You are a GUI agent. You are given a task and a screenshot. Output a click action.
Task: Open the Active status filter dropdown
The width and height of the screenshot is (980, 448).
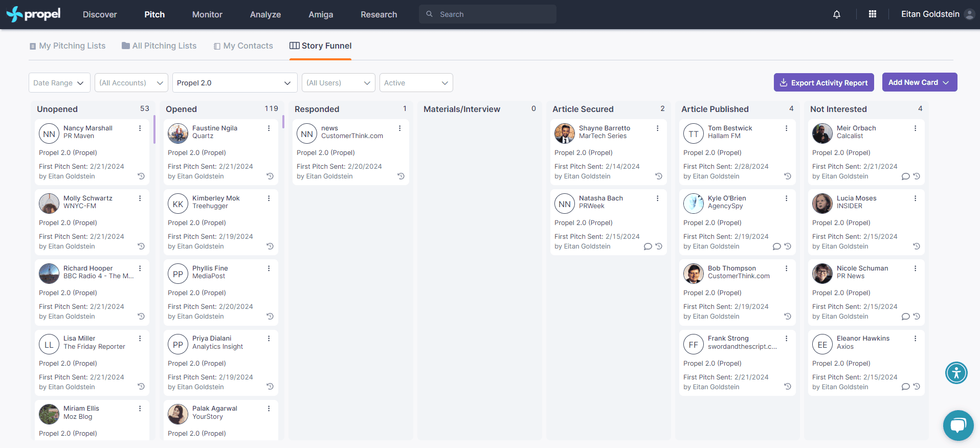click(416, 83)
